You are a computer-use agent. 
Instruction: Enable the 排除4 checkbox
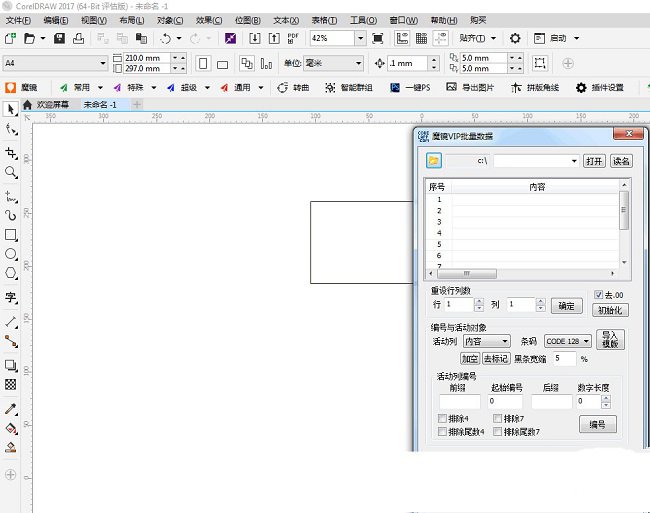443,418
